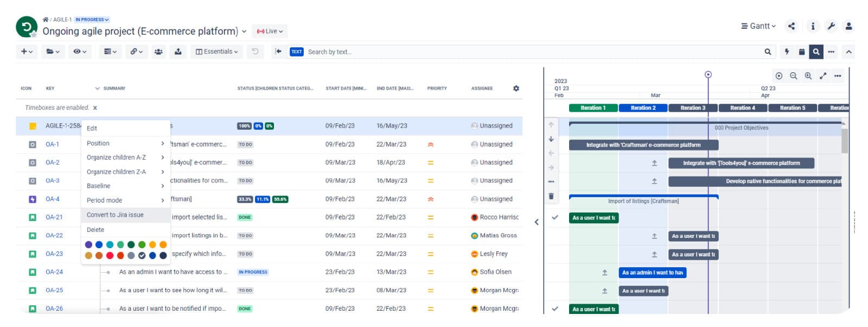Click the ellipsis in Gantt side toolbar
The image size is (868, 327).
click(x=551, y=181)
